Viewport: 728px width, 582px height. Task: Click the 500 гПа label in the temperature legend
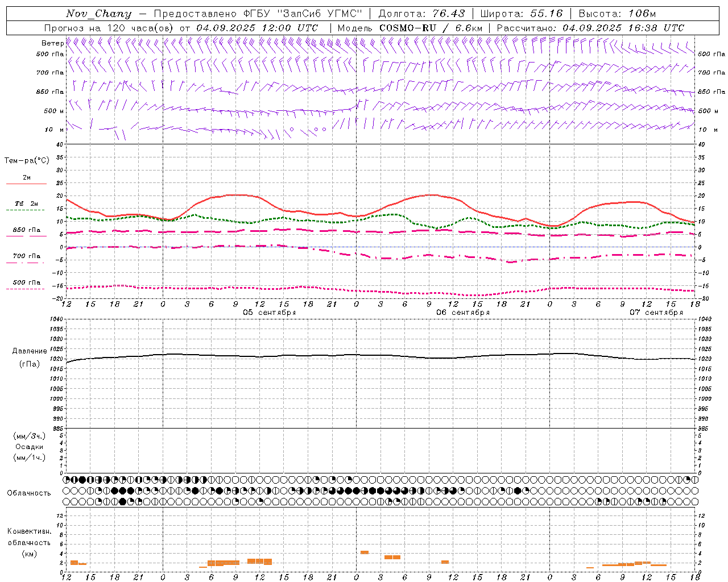27,282
